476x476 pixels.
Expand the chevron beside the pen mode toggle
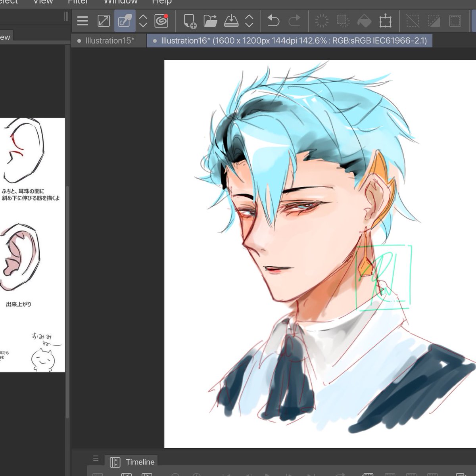[143, 21]
